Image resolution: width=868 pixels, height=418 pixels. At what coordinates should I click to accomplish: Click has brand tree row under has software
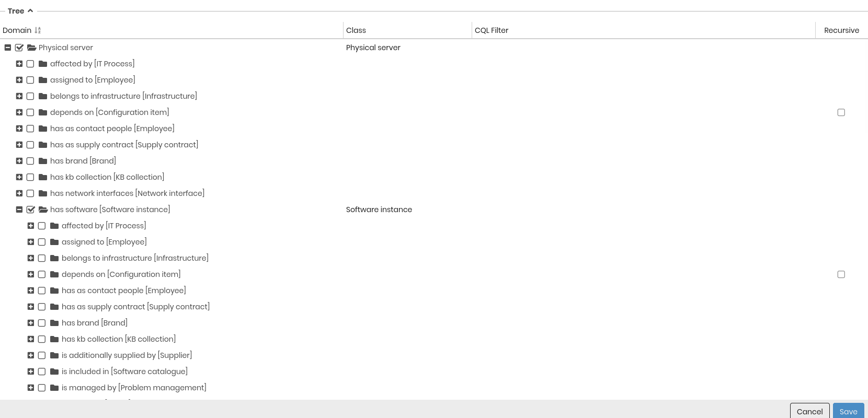click(x=95, y=323)
